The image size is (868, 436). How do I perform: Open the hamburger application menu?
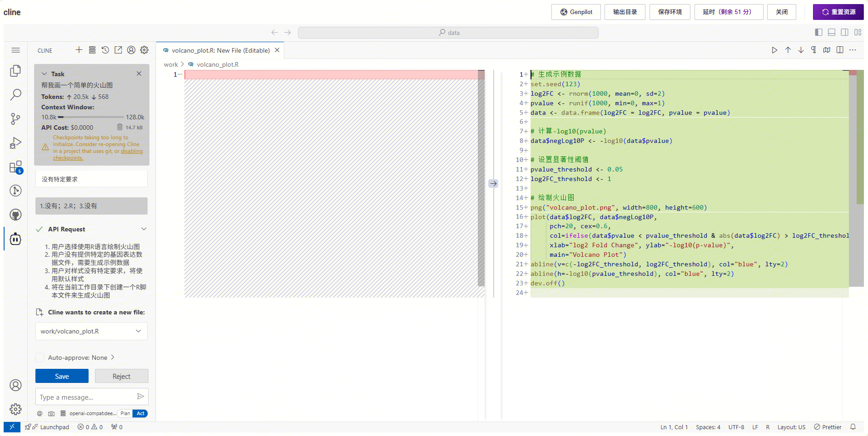[15, 50]
